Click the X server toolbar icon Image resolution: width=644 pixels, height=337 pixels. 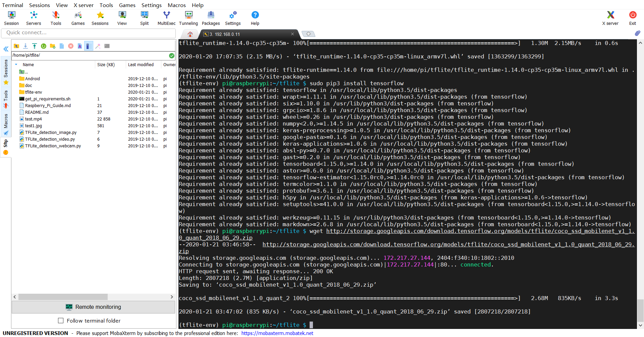click(x=610, y=18)
